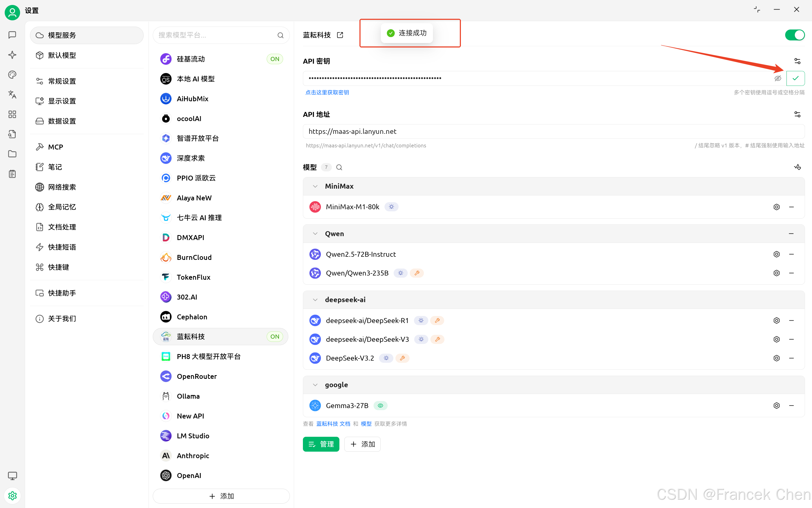Open 关于我们 settings menu
Viewport: 812px width, 508px height.
[87, 319]
